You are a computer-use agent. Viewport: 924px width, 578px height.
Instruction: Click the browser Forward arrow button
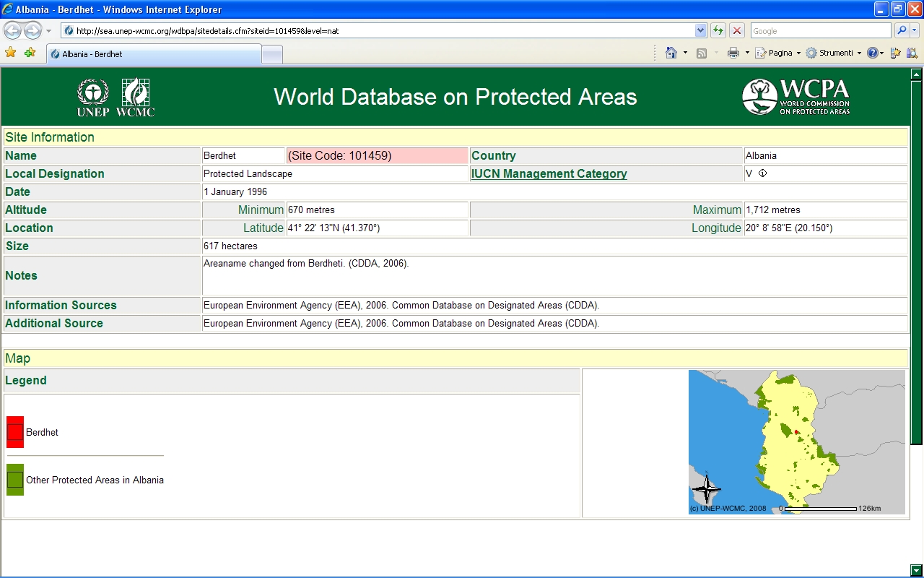[32, 30]
